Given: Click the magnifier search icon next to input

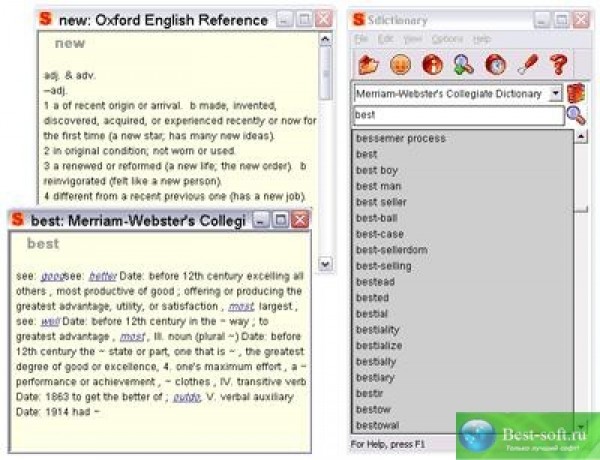Looking at the screenshot, I should pyautogui.click(x=576, y=115).
